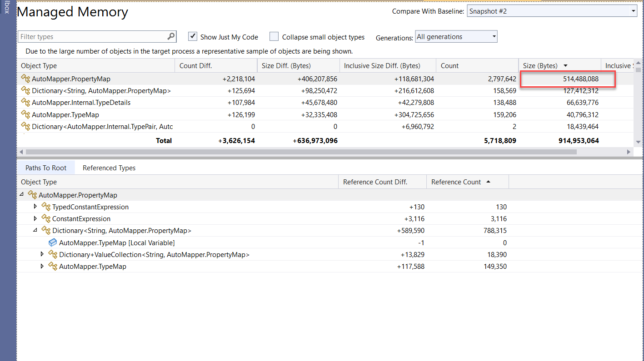Click the blue Local Variable cube icon
This screenshot has height=361, width=644.
point(53,242)
